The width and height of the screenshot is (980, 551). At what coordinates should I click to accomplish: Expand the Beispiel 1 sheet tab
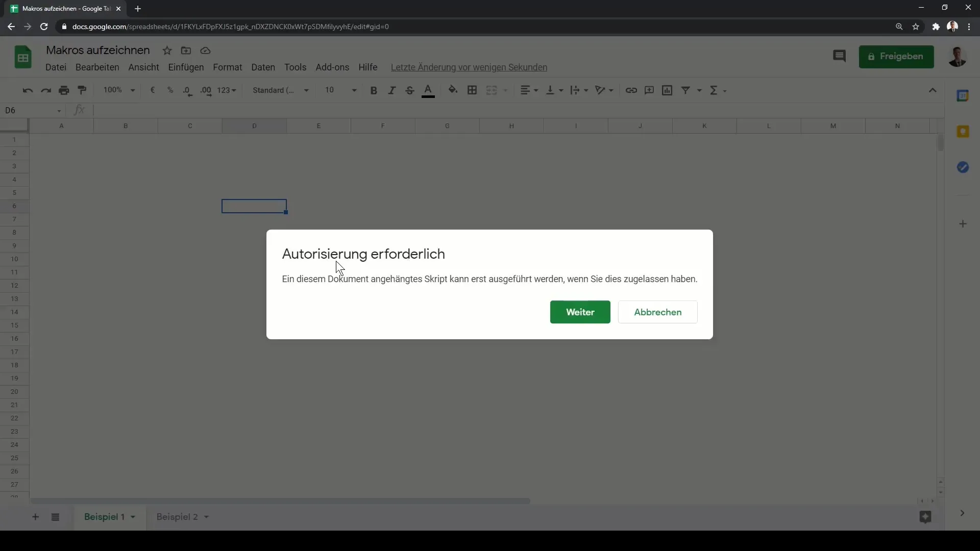coord(133,517)
